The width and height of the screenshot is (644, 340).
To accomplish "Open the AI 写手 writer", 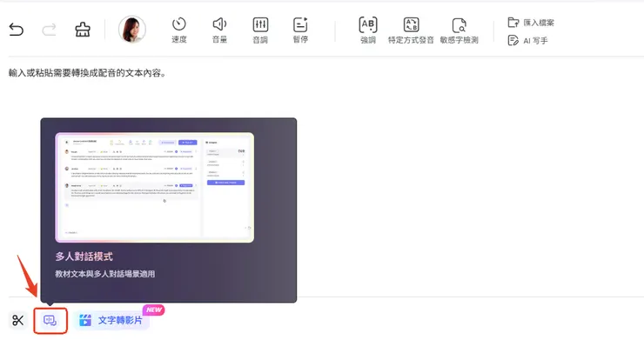I will tap(527, 40).
